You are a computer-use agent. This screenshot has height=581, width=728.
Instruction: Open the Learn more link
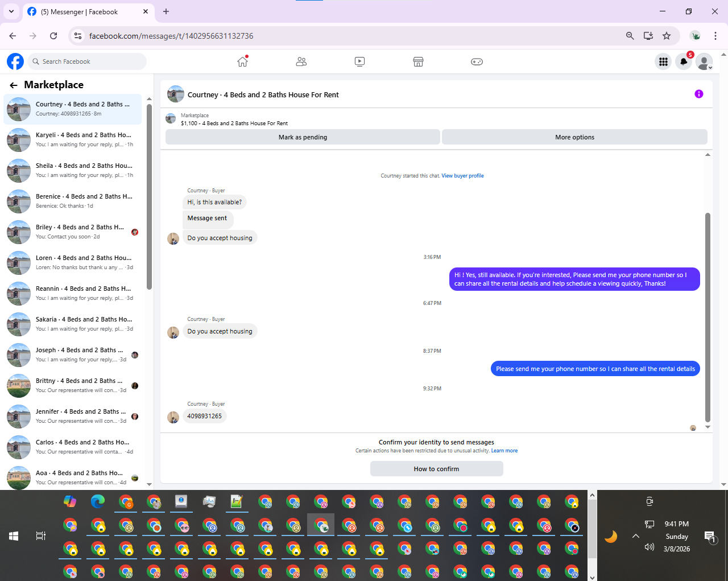click(x=504, y=451)
